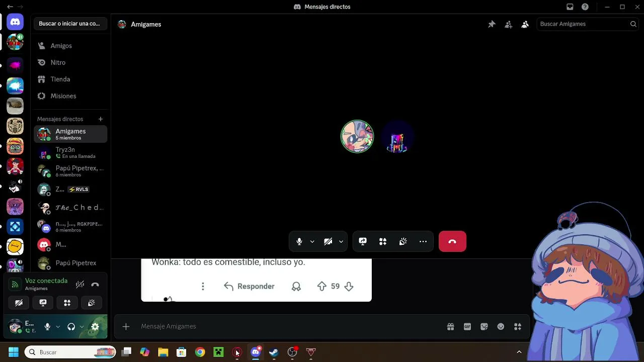Open Google Chrome from the taskbar
The image size is (644, 362).
(x=200, y=352)
